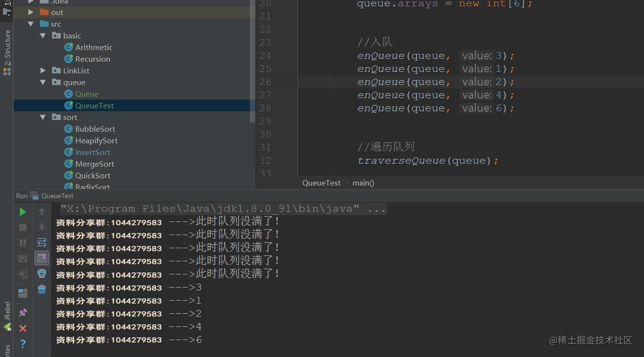This screenshot has height=357, width=644.
Task: Click the //遍历队列 comment
Action: pos(386,147)
